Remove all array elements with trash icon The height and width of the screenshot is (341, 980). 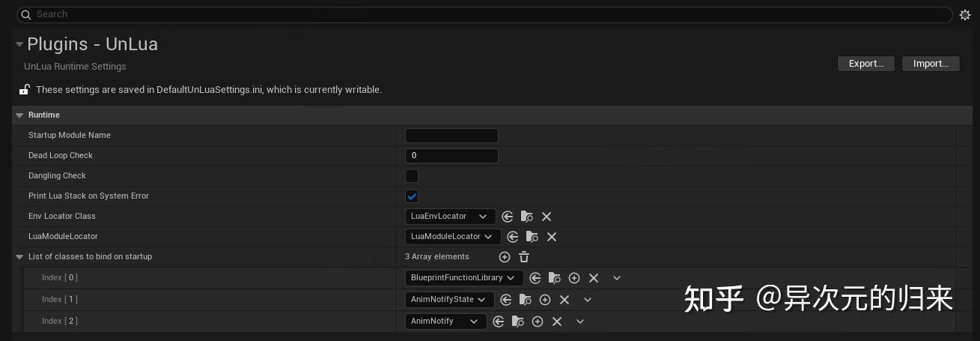click(524, 257)
